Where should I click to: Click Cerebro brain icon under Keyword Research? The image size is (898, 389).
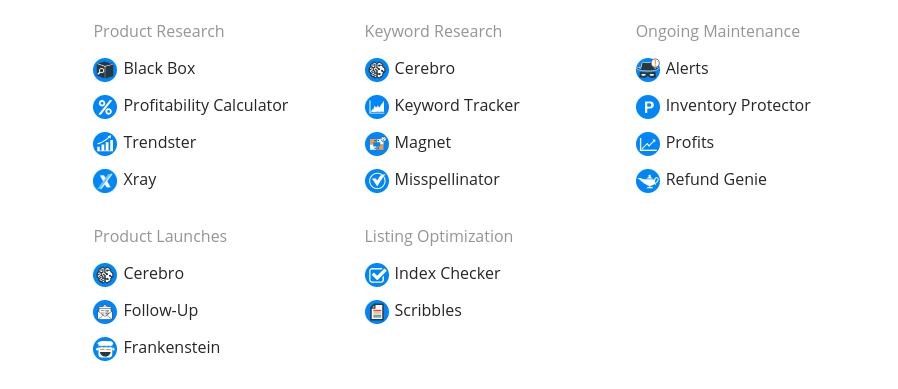[x=376, y=70]
